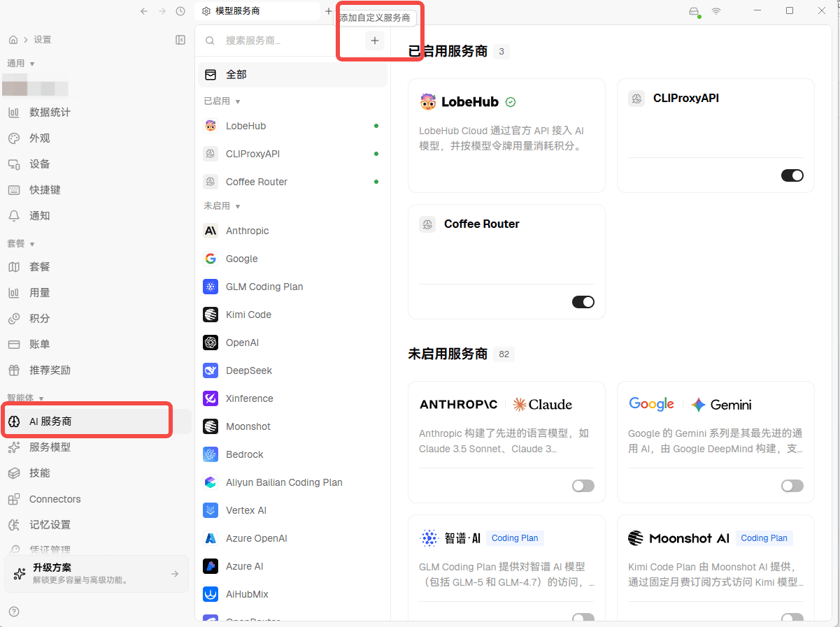Open 通知 settings
The width and height of the screenshot is (840, 627).
(x=97, y=216)
